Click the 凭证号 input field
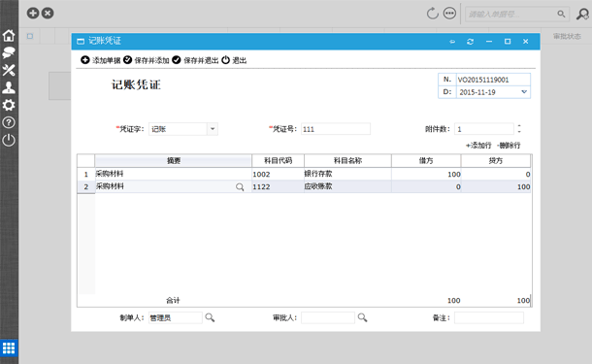 (x=336, y=129)
